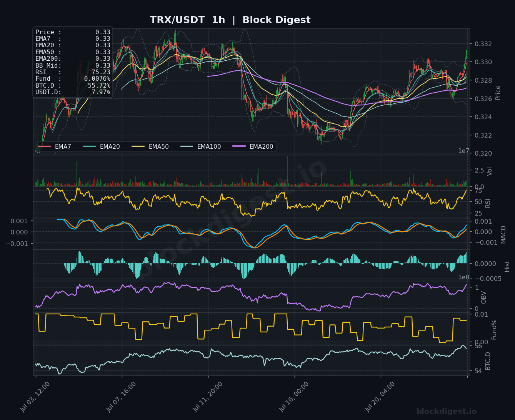Click the OBV axis label
Viewport: 515px width, 420px height.
(x=484, y=297)
